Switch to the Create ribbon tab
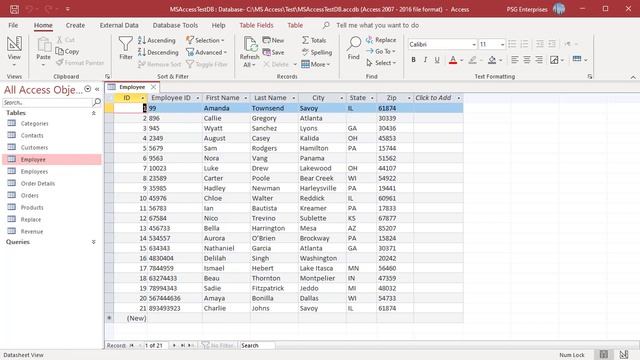The width and height of the screenshot is (640, 360). pos(76,25)
